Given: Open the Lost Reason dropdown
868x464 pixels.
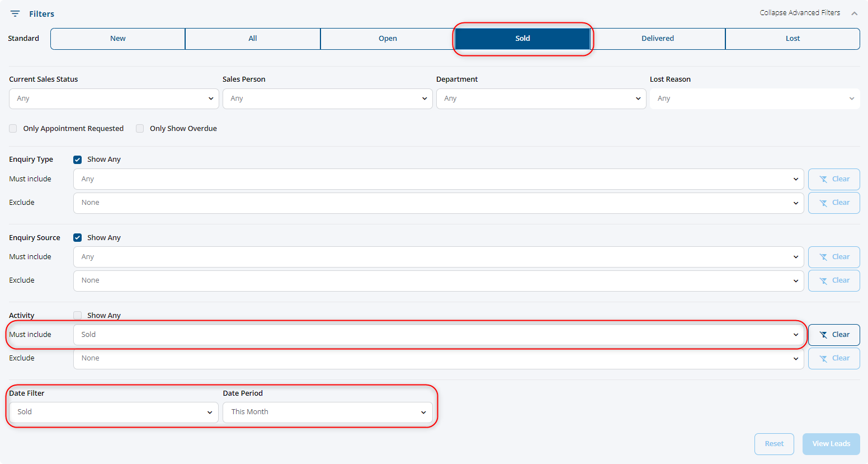Looking at the screenshot, I should coord(755,99).
